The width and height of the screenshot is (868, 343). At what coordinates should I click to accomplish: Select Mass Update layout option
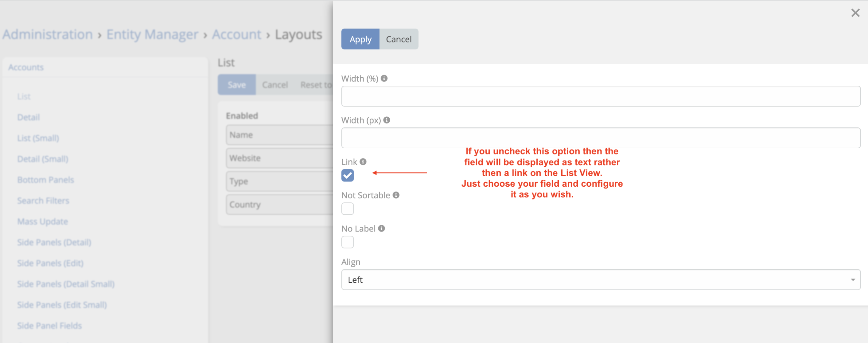[x=43, y=222]
